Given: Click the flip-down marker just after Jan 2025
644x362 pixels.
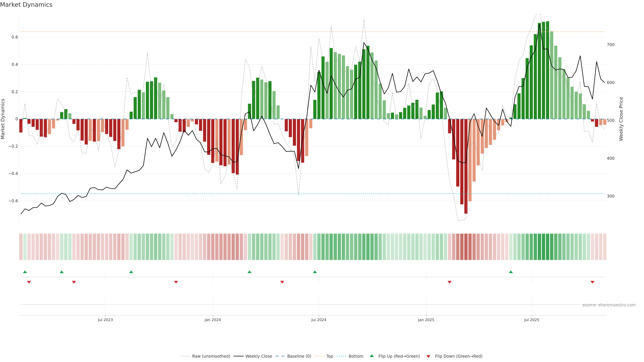Looking at the screenshot, I should coord(449,282).
